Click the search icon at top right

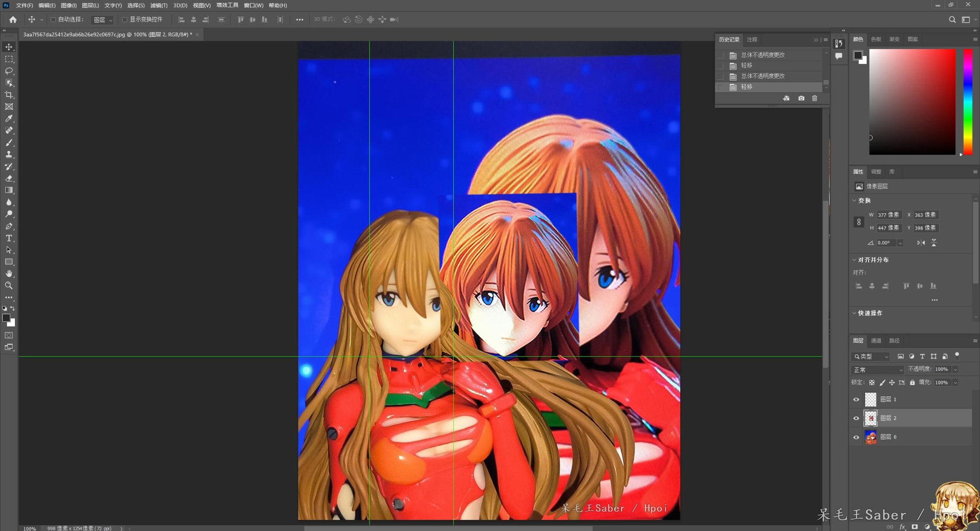(x=952, y=19)
